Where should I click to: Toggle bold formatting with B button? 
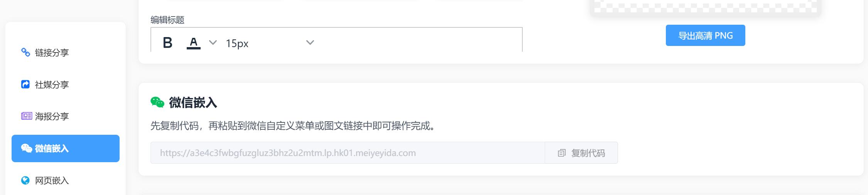(167, 43)
